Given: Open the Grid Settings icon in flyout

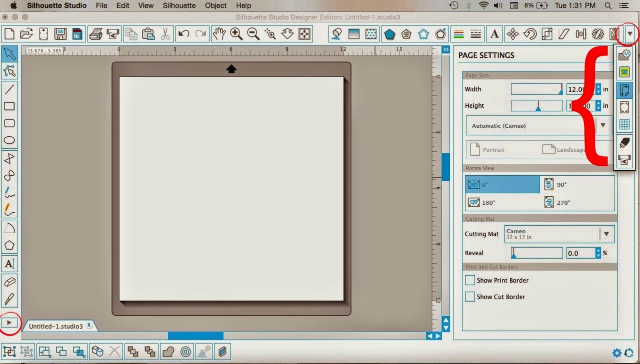Looking at the screenshot, I should (x=624, y=124).
